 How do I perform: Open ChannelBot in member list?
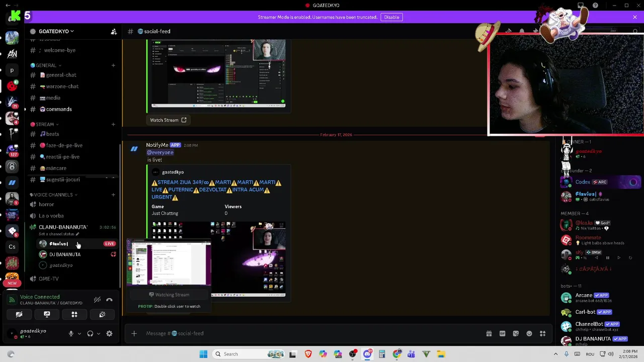coord(601,326)
